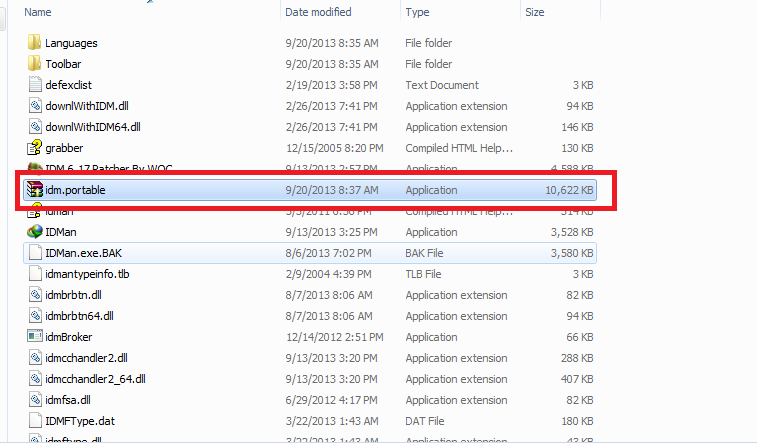Select file name idmbrbtn64.dll

80,316
